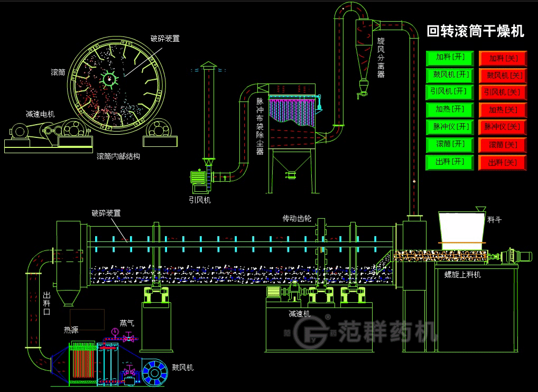The width and height of the screenshot is (538, 392).
Task: Turn off the blower with 鼓风机[关]
Action: tap(503, 75)
